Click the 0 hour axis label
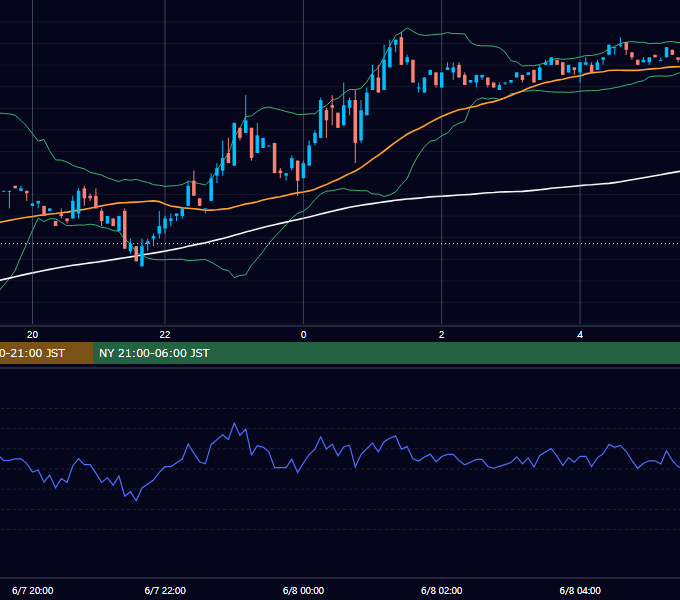The image size is (680, 600). [x=303, y=335]
